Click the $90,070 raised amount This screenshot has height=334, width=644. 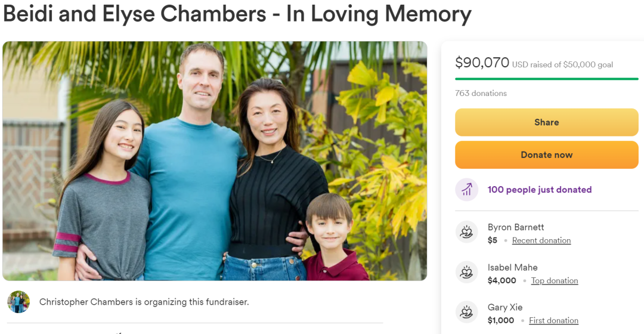point(482,63)
